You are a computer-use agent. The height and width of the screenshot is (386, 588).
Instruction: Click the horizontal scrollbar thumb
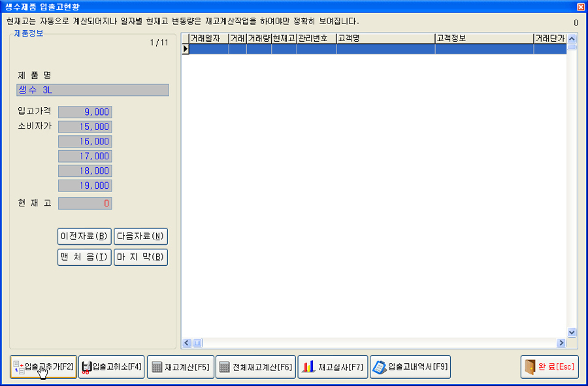pos(197,342)
